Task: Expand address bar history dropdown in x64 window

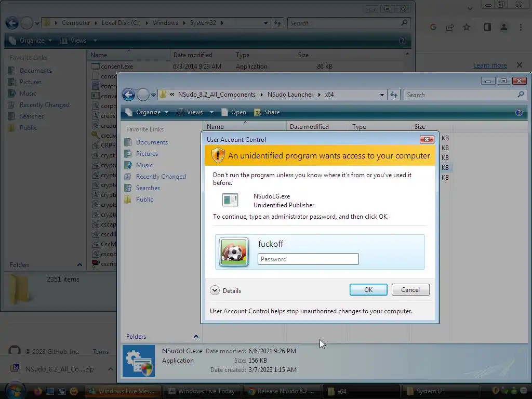Action: (x=382, y=95)
